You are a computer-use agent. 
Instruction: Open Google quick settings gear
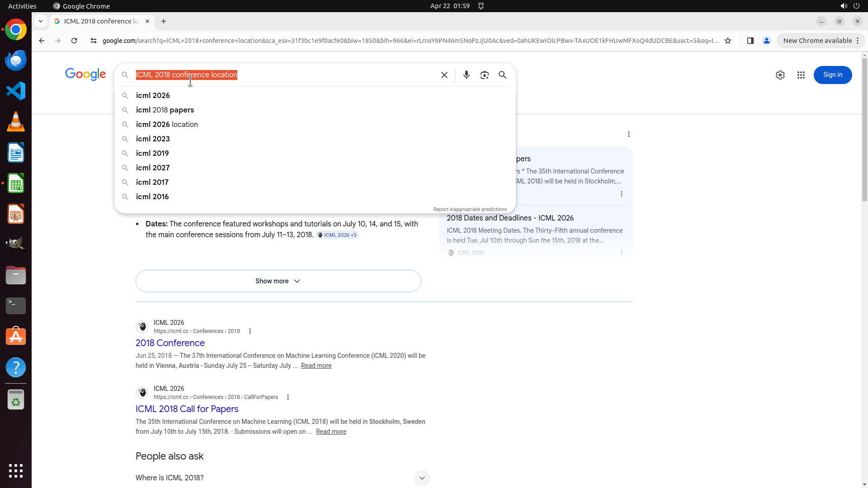point(780,75)
